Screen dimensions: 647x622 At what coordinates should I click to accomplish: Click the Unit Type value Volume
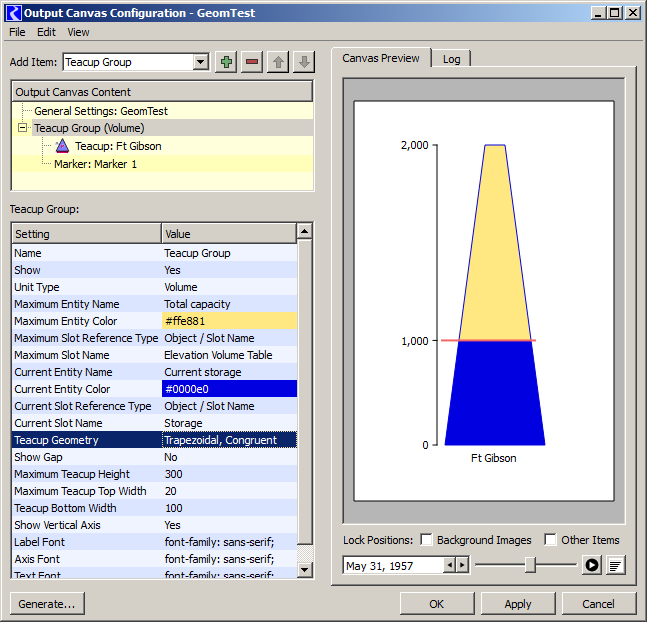[229, 287]
